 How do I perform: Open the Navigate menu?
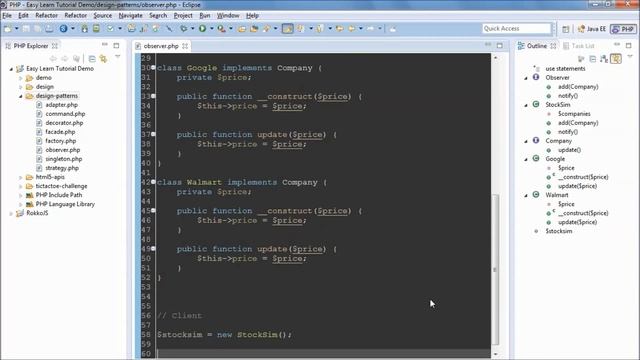pos(131,16)
